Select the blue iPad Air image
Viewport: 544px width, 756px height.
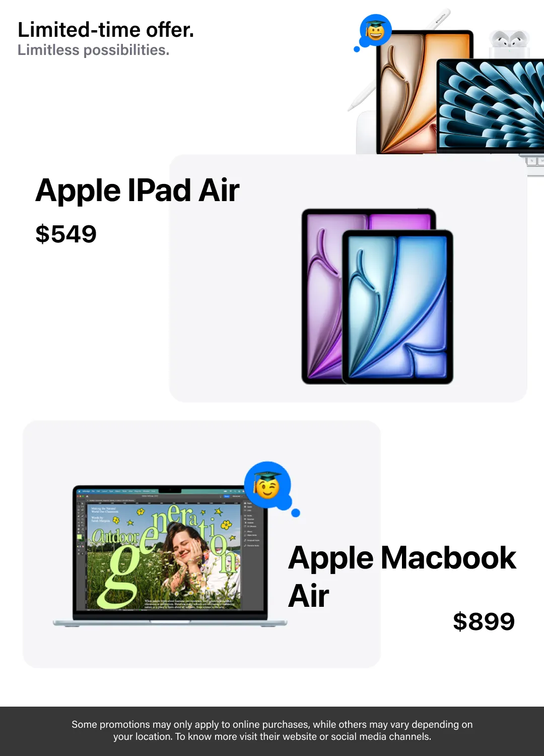(397, 306)
